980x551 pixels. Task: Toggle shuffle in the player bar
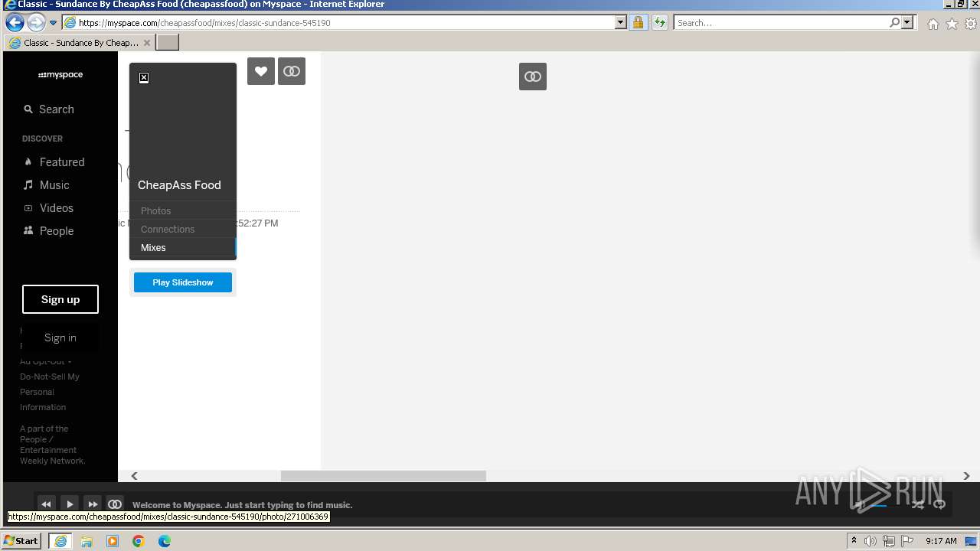pyautogui.click(x=917, y=504)
